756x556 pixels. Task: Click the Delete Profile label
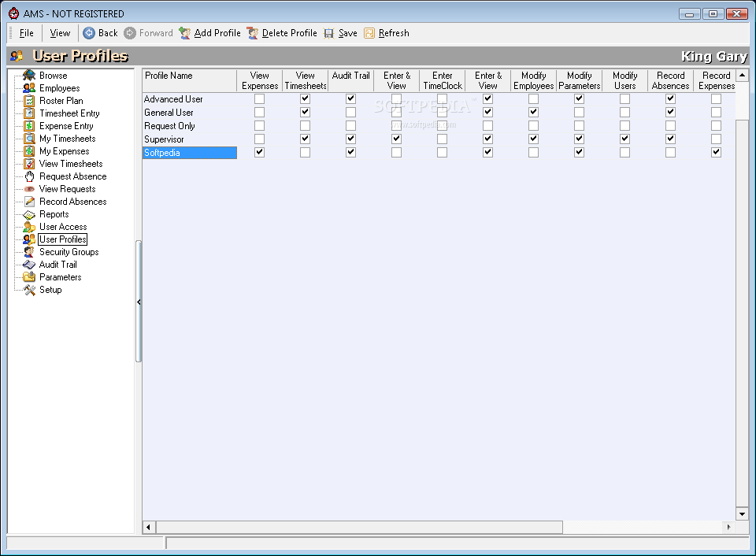289,33
